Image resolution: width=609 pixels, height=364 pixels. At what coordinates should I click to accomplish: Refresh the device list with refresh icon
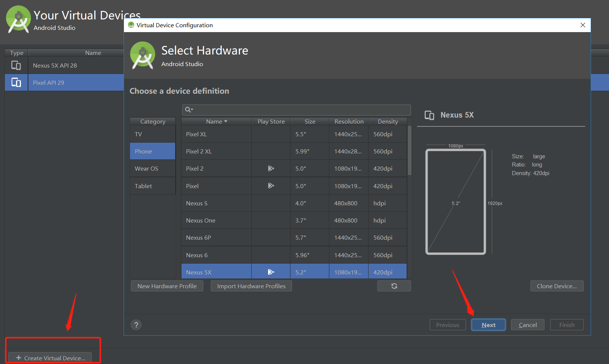point(394,286)
